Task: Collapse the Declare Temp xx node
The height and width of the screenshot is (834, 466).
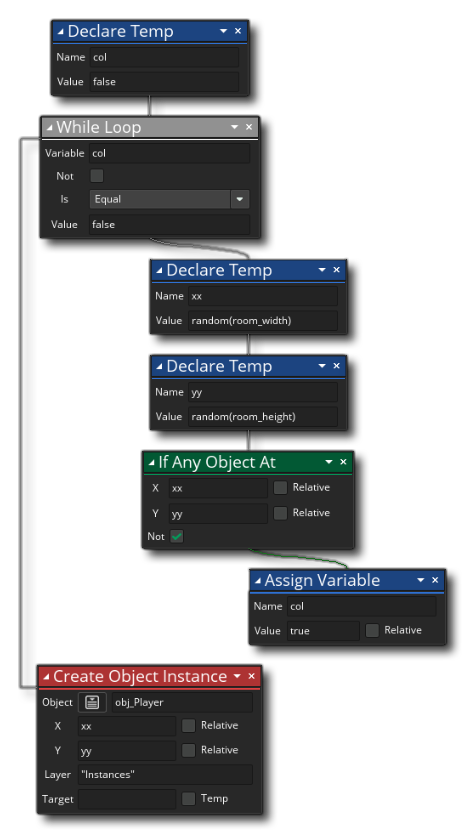Action: [159, 271]
